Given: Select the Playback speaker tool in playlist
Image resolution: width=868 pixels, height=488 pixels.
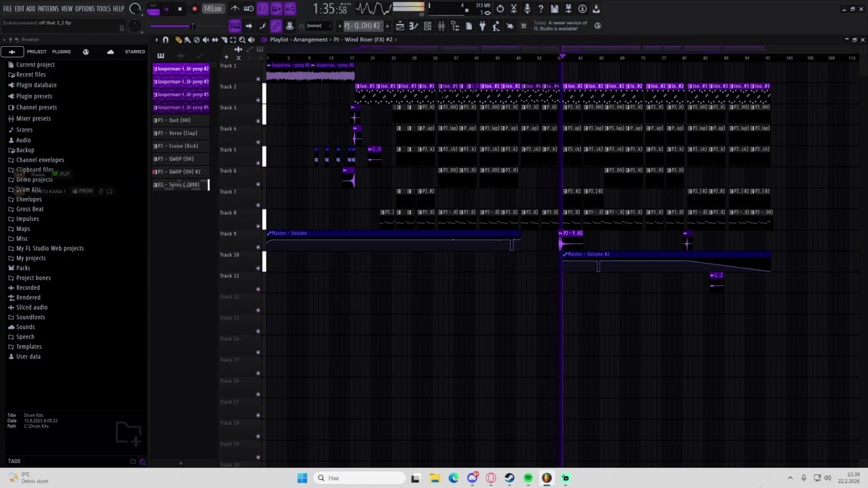Looking at the screenshot, I should pos(251,39).
